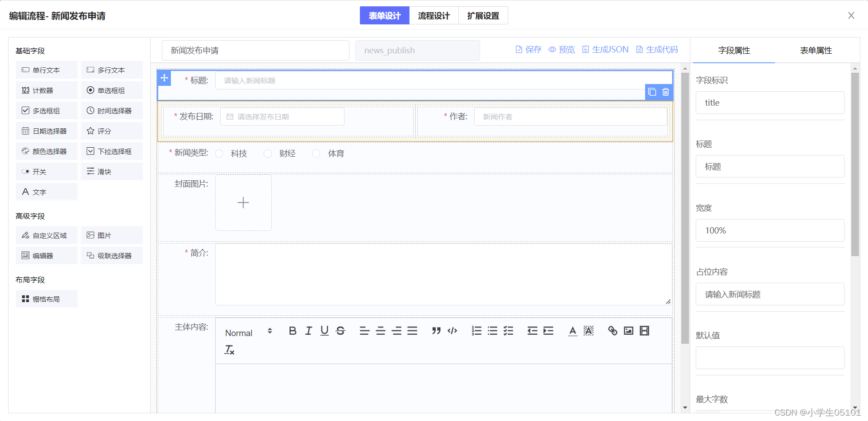Toggle bold formatting in the 主体内容 editor

tap(292, 331)
